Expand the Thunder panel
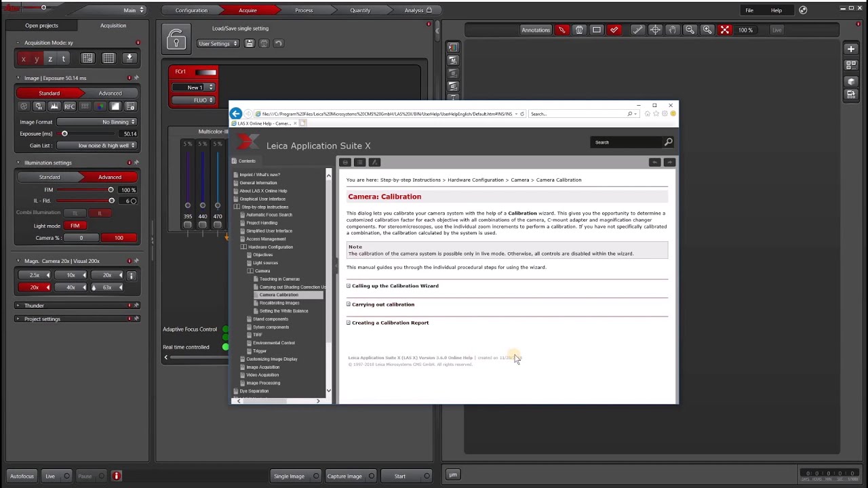 coord(18,306)
